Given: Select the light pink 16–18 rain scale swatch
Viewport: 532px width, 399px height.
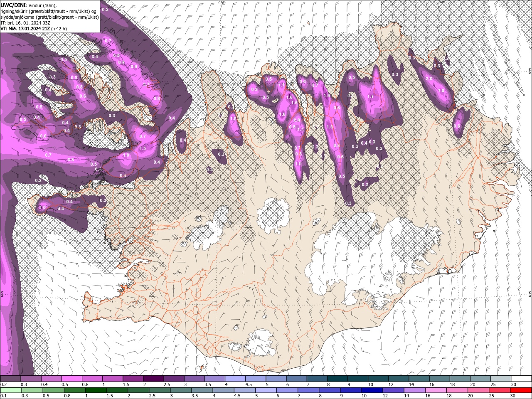Looking at the screenshot, I should coord(436,390).
